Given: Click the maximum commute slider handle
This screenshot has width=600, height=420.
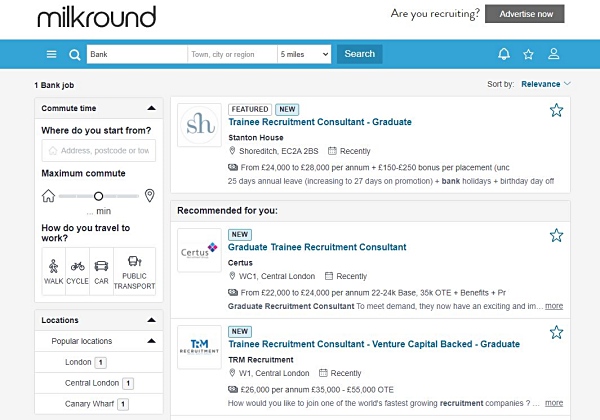Looking at the screenshot, I should [x=98, y=196].
